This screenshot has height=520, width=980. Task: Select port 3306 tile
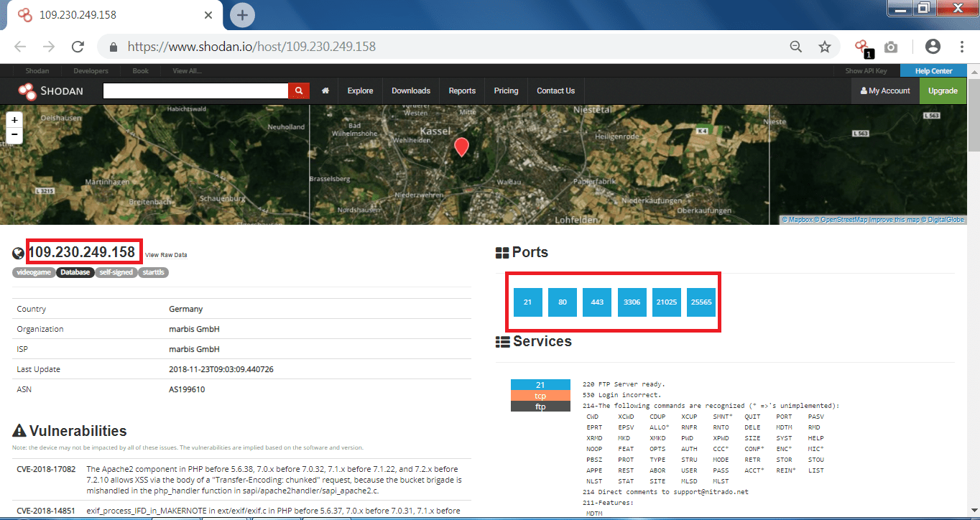click(632, 302)
